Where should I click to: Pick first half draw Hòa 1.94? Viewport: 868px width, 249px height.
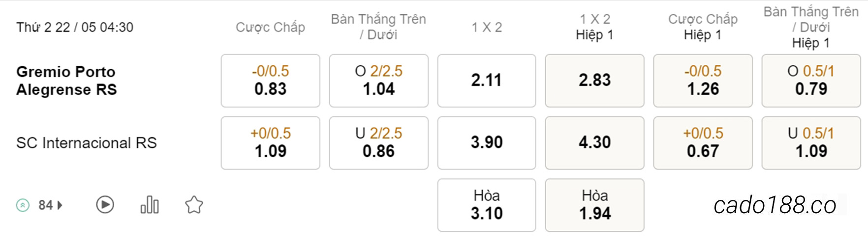point(595,205)
